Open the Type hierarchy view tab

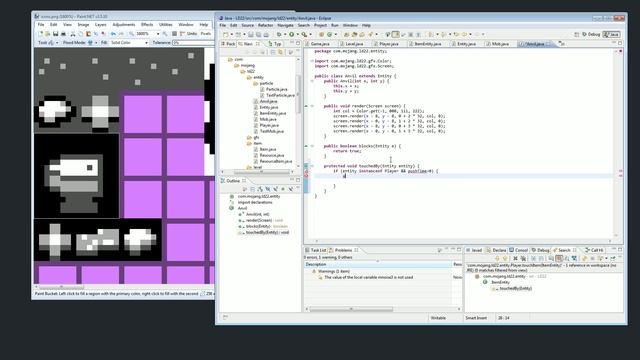276,44
